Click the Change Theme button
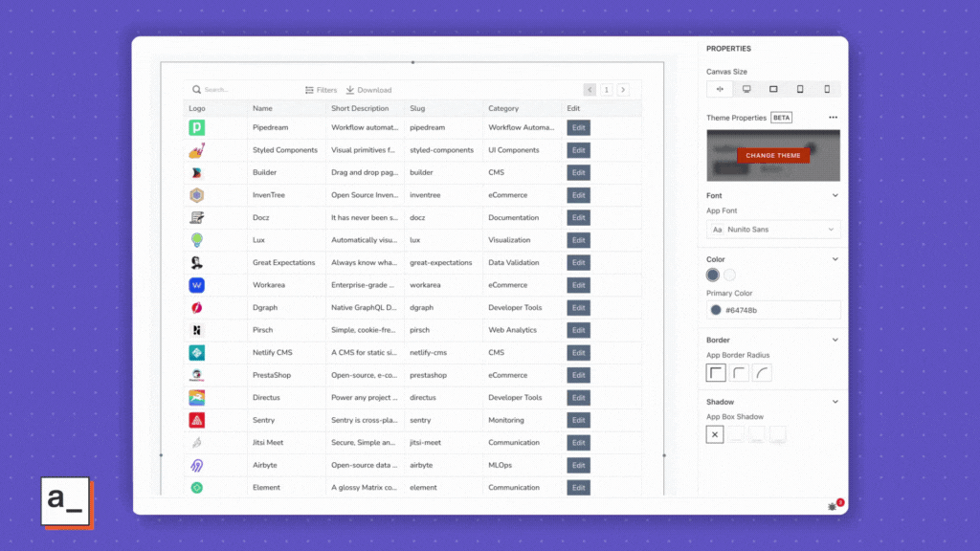The width and height of the screenshot is (980, 551). (x=773, y=156)
